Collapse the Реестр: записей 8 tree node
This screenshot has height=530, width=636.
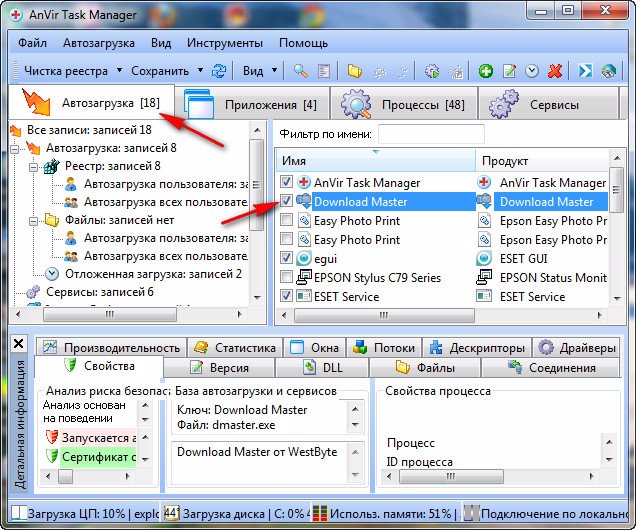pyautogui.click(x=33, y=167)
